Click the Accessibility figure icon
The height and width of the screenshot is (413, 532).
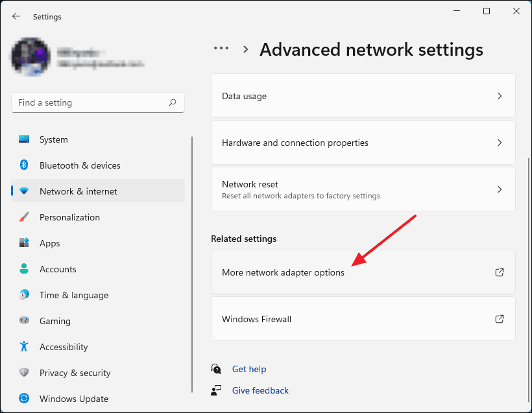[24, 346]
